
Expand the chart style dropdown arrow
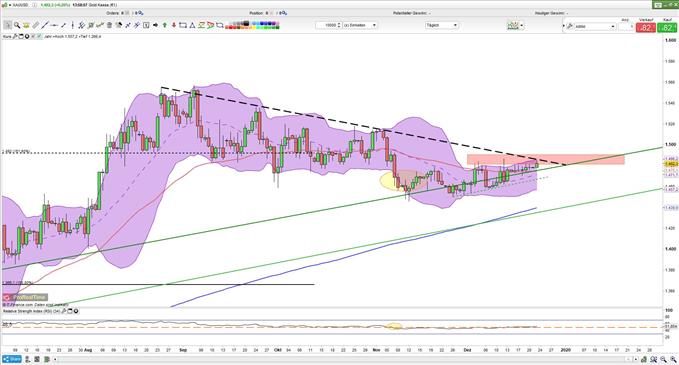[522, 26]
